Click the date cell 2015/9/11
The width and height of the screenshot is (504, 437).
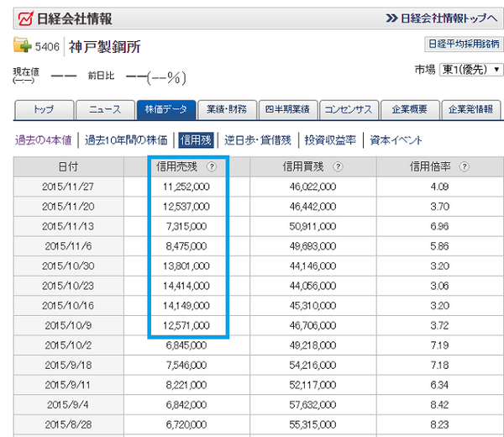67,385
